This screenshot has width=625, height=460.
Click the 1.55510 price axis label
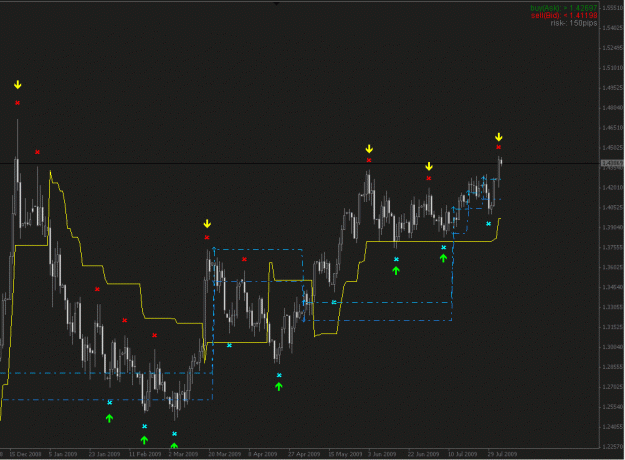613,8
